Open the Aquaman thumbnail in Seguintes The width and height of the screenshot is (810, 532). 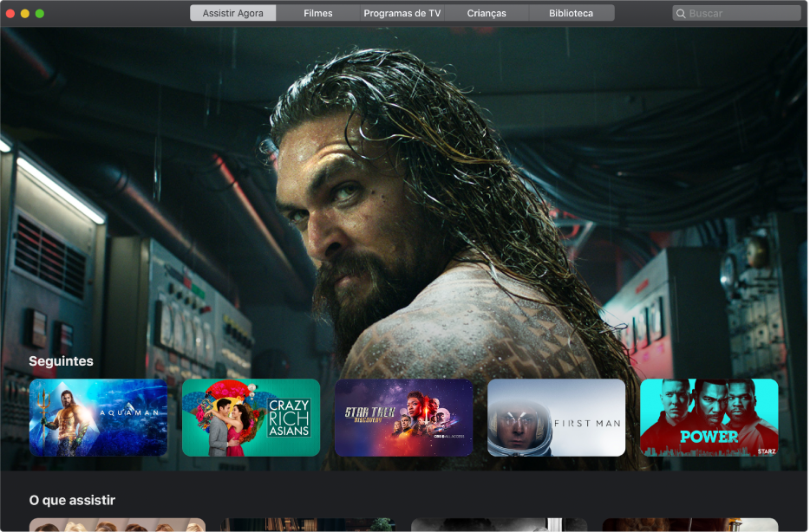[x=98, y=417]
